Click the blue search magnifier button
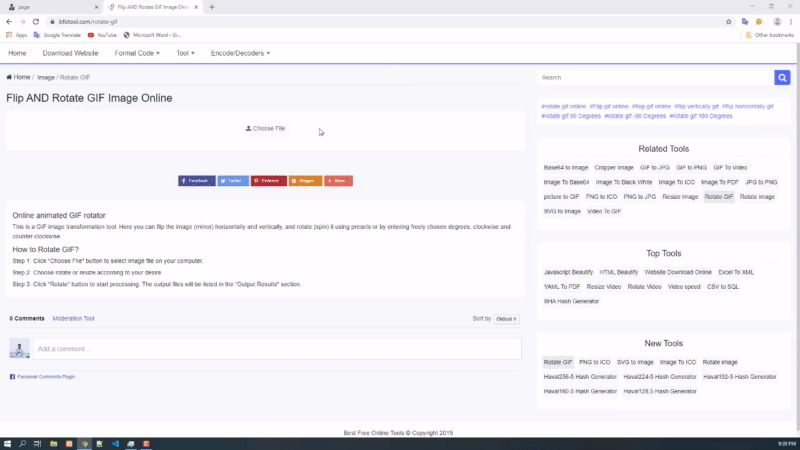 coord(782,77)
